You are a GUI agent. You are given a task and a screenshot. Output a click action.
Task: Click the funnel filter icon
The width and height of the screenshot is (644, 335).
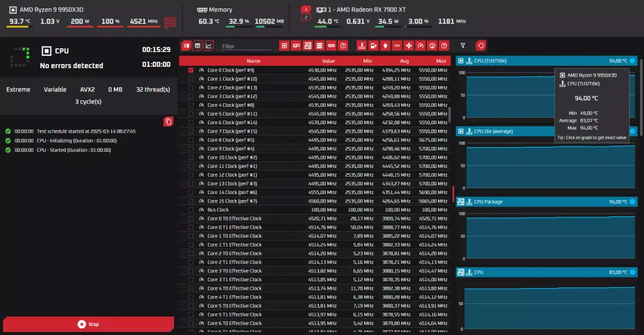point(463,45)
